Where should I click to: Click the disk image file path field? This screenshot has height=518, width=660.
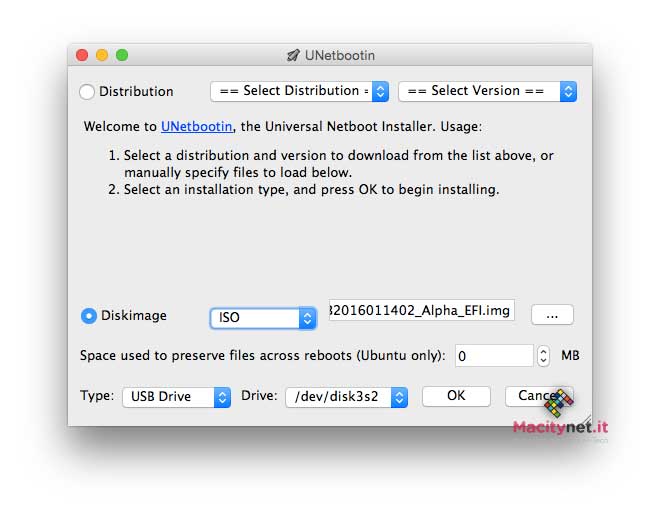click(x=421, y=310)
